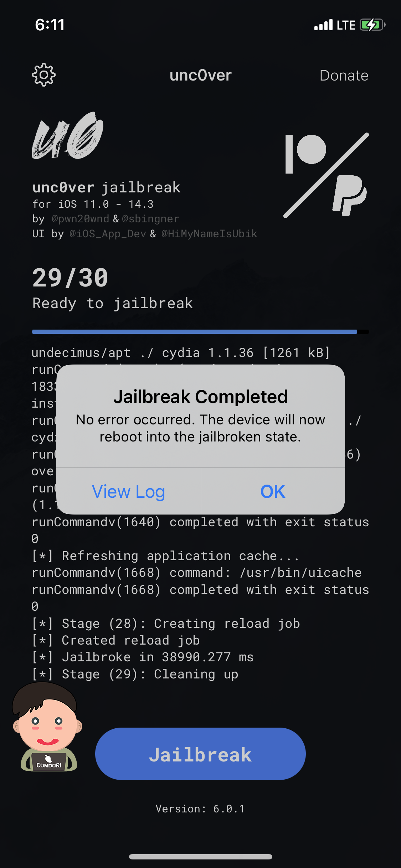Tap the unc0ver u0 logo
401x868 pixels.
coord(68,135)
